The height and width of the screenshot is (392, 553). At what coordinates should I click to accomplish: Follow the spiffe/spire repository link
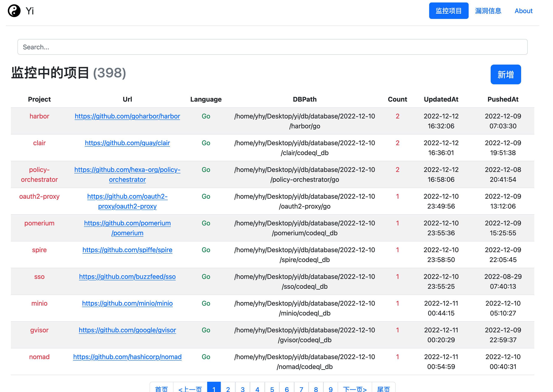click(127, 250)
